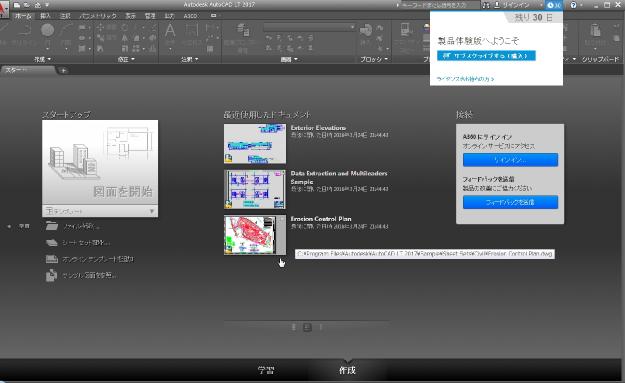Open the 表示 (View) ribbon tab

point(130,16)
